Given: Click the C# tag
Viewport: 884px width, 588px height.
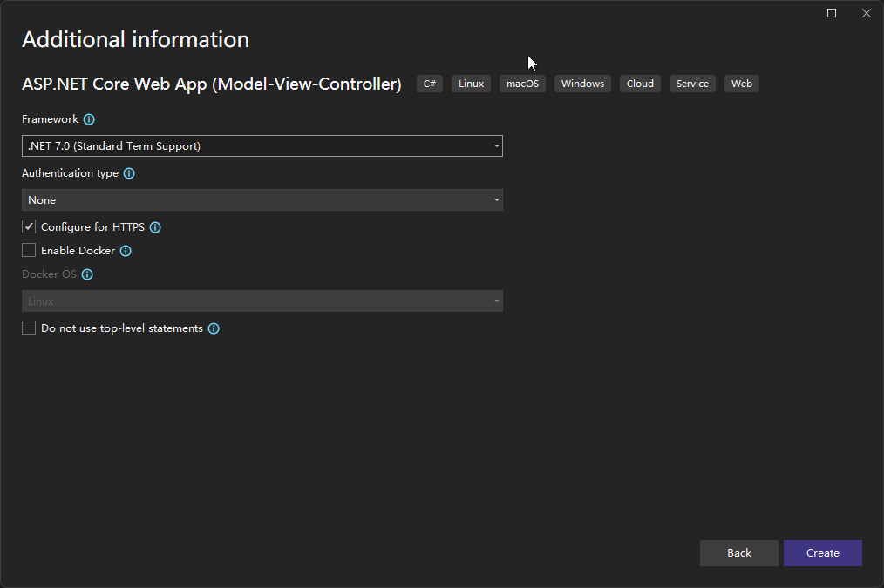Looking at the screenshot, I should click(430, 84).
